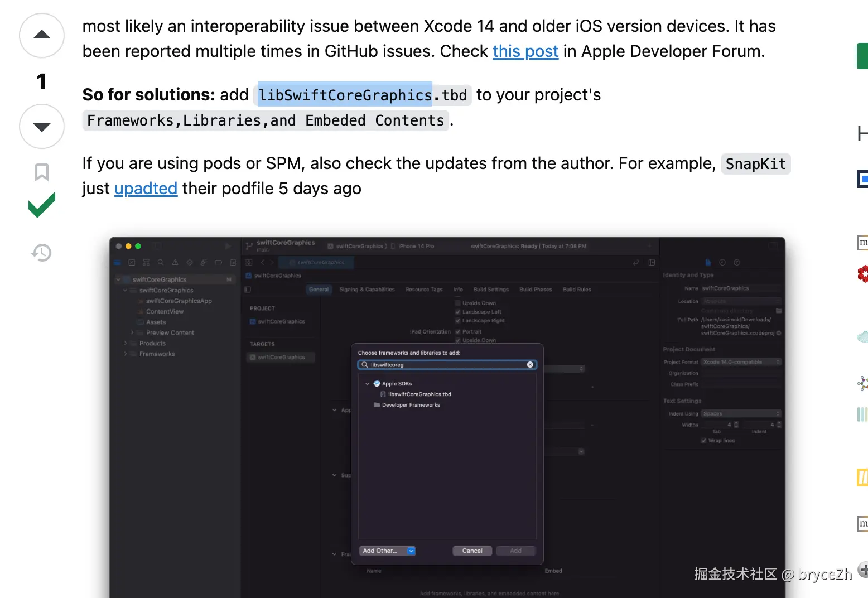The height and width of the screenshot is (598, 868).
Task: Open the answer's activity history
Action: (41, 253)
